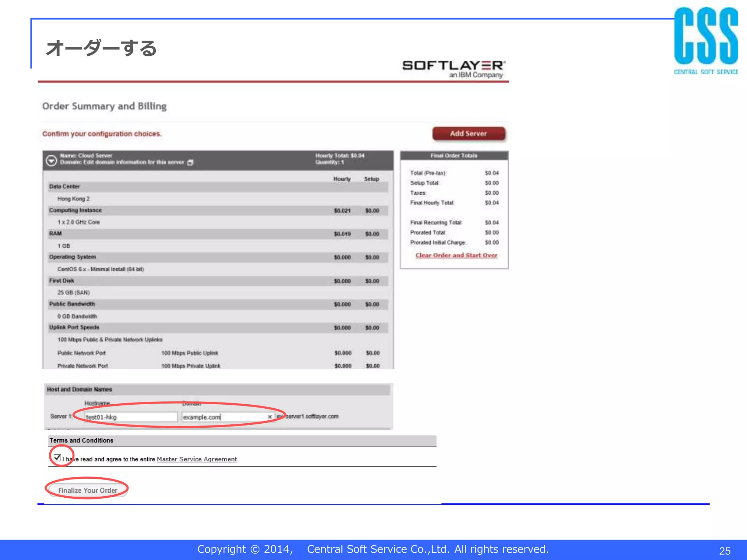Click the Name: Cloud Server text
The height and width of the screenshot is (560, 747).
[x=86, y=156]
